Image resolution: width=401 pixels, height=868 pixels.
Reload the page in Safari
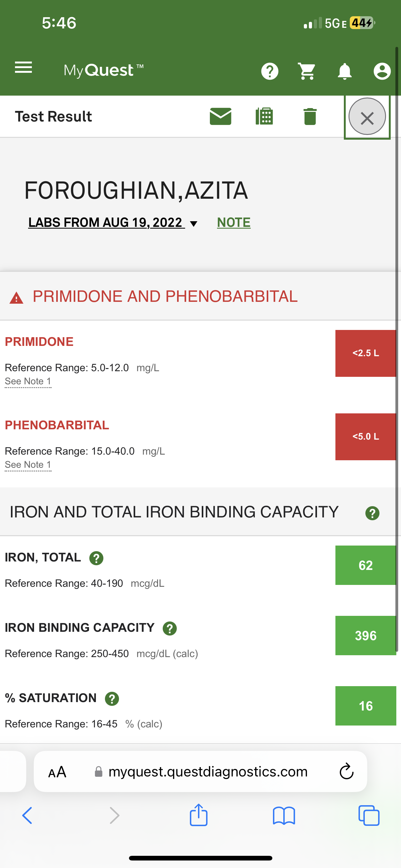tap(346, 772)
